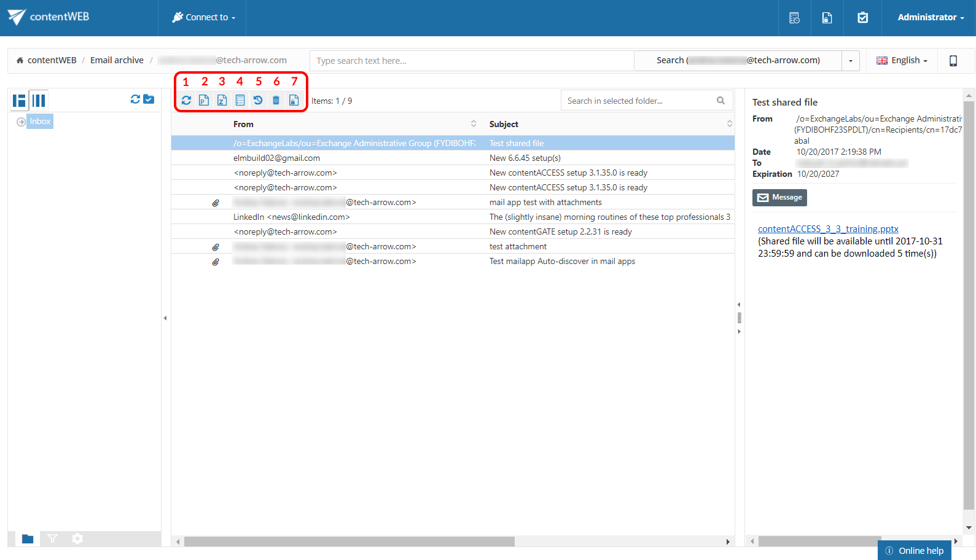Screen dimensions: 976x560
Task: Click the mobile device view icon
Action: pyautogui.click(x=953, y=60)
